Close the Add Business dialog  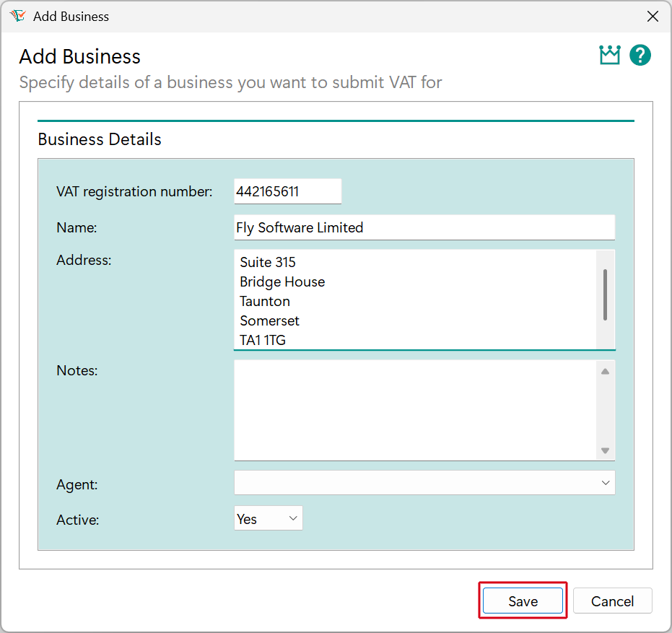coord(653,16)
